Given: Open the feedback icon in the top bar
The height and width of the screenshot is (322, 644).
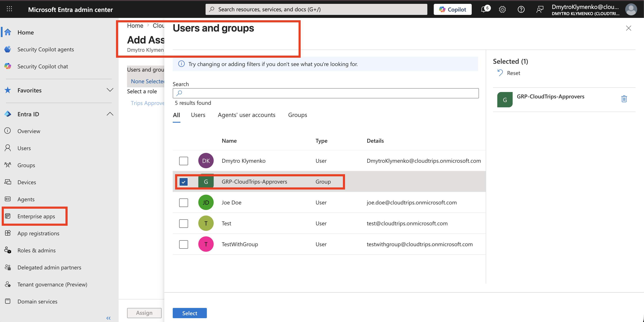Looking at the screenshot, I should coord(540,10).
